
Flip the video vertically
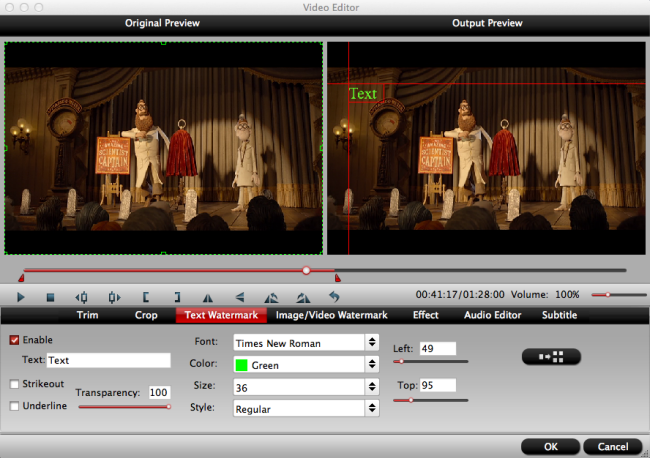pos(240,297)
